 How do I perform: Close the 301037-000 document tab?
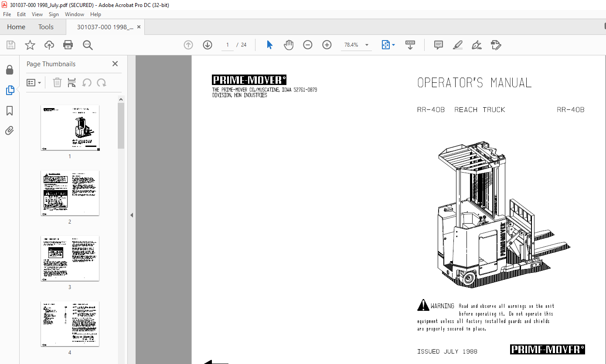[x=139, y=27]
